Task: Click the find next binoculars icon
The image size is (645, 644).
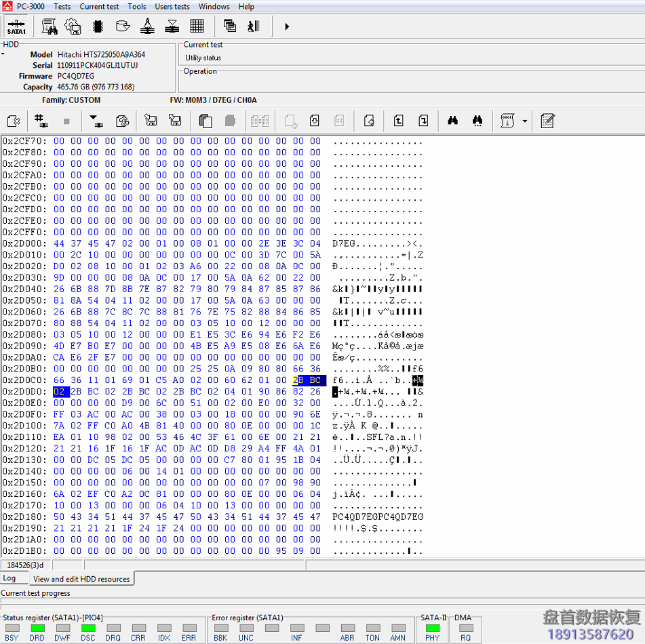Action: point(477,121)
